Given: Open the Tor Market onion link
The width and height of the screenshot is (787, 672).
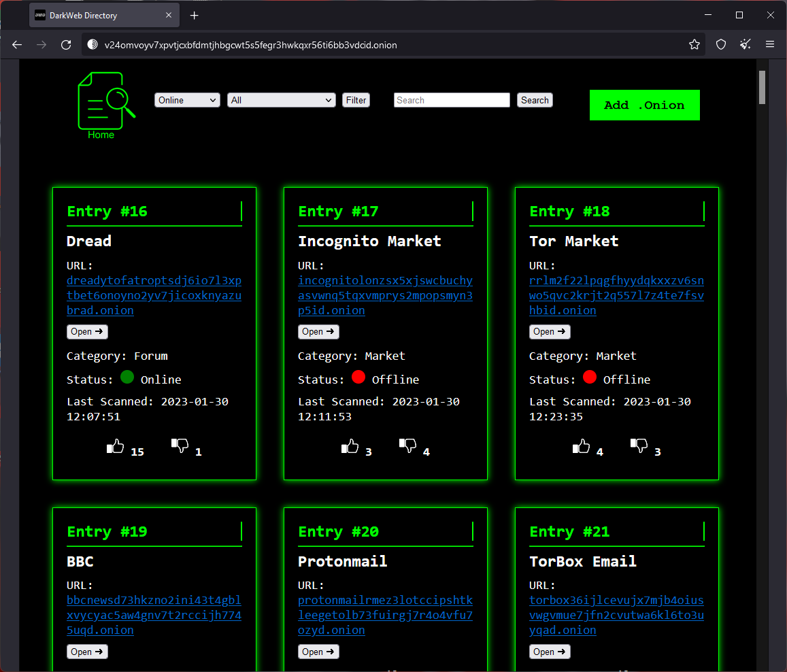Looking at the screenshot, I should click(x=616, y=296).
